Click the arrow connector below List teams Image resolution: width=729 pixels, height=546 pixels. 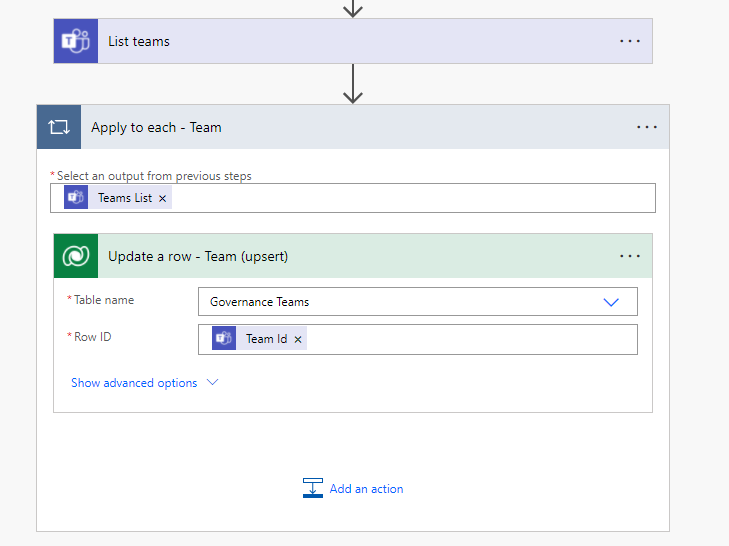tap(352, 84)
